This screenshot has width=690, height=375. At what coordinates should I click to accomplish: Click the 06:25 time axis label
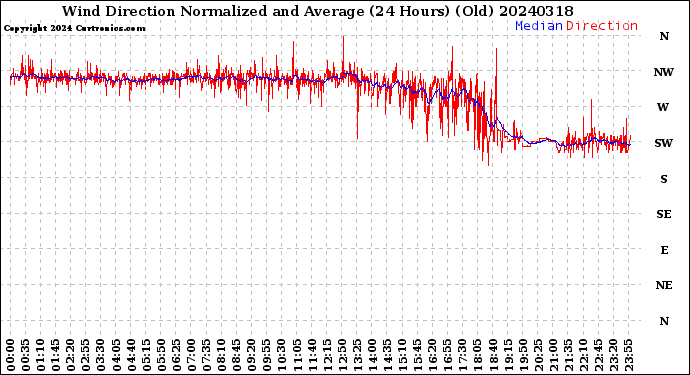(x=176, y=355)
